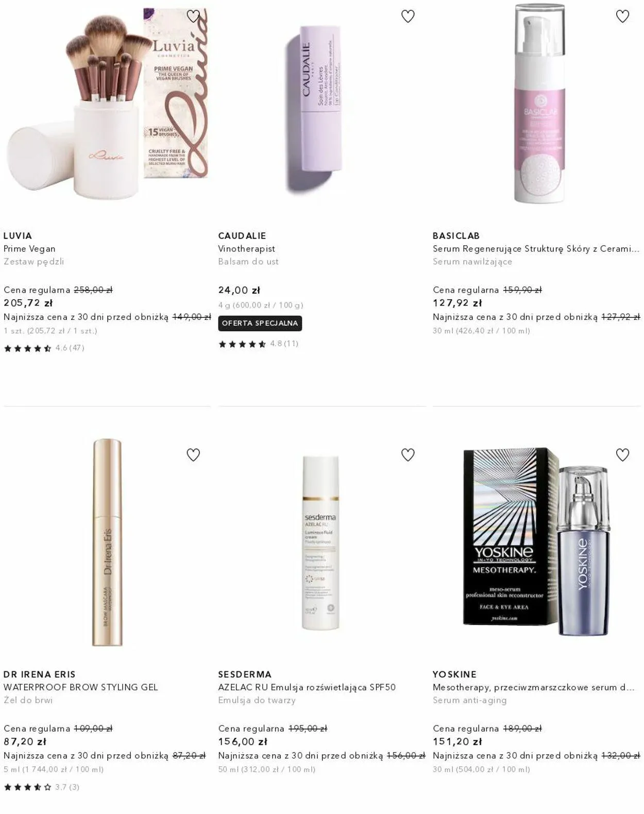The height and width of the screenshot is (814, 644).
Task: Favorite the Caudalie Vinotherapist lip balm
Action: (x=408, y=16)
